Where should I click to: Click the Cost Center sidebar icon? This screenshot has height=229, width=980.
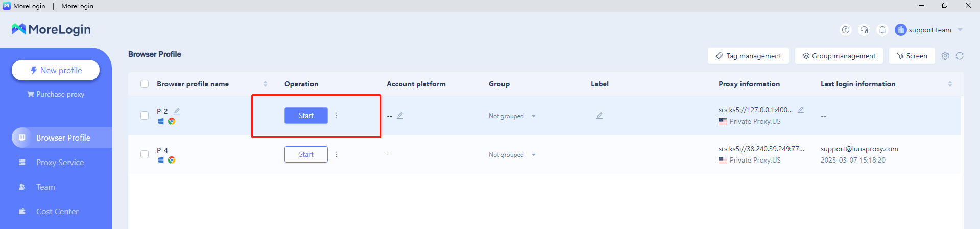click(x=22, y=211)
